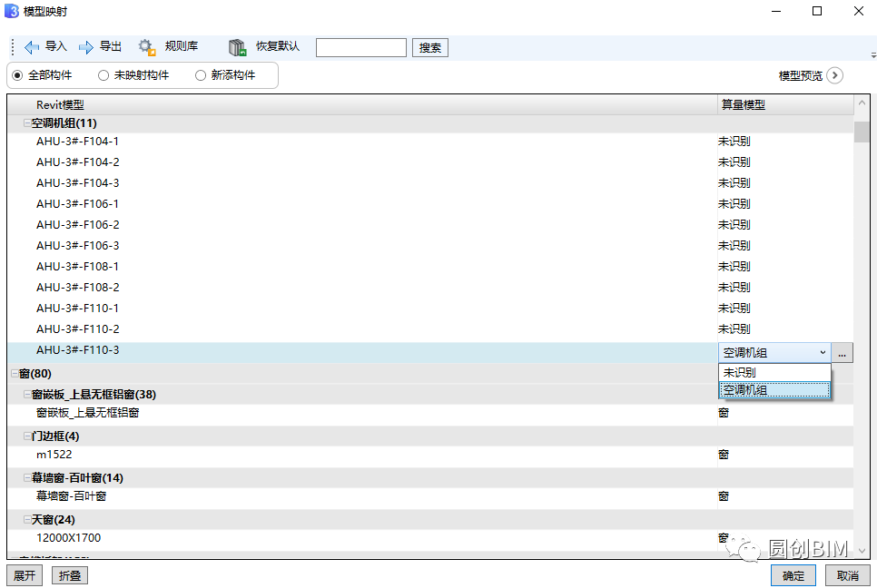Click the vertical scrollbar thumb
This screenshot has width=877, height=588.
[862, 132]
